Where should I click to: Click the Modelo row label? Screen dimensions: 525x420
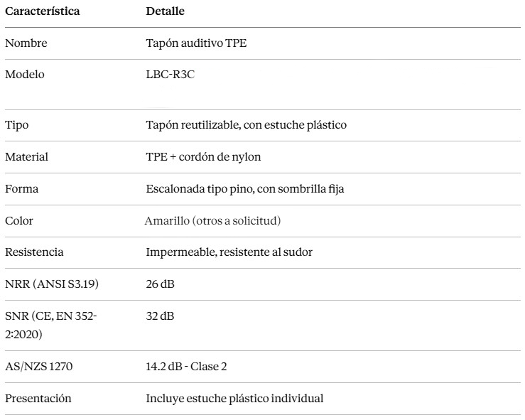pyautogui.click(x=25, y=75)
